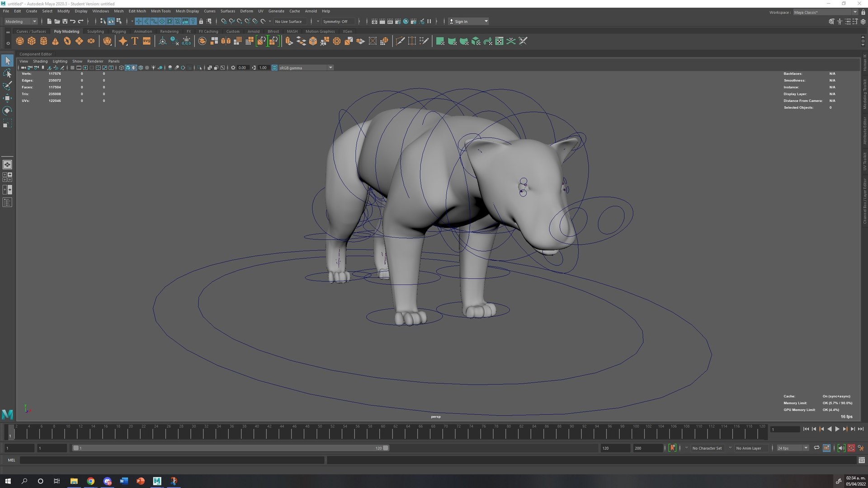Click the range slider bar handle at 120

[386, 448]
